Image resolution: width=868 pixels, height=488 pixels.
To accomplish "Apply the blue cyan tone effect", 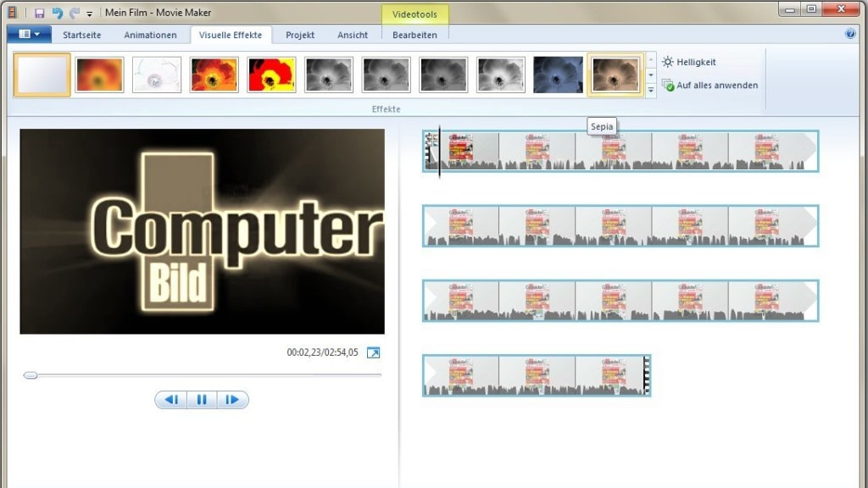I will 558,75.
